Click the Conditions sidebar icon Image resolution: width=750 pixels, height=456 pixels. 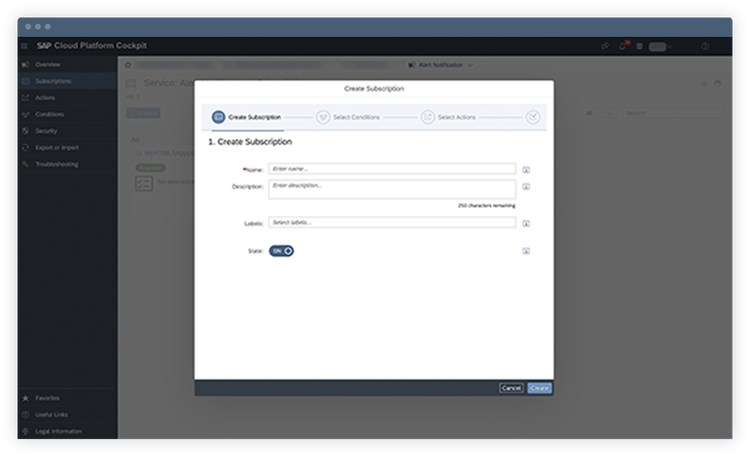(x=26, y=114)
